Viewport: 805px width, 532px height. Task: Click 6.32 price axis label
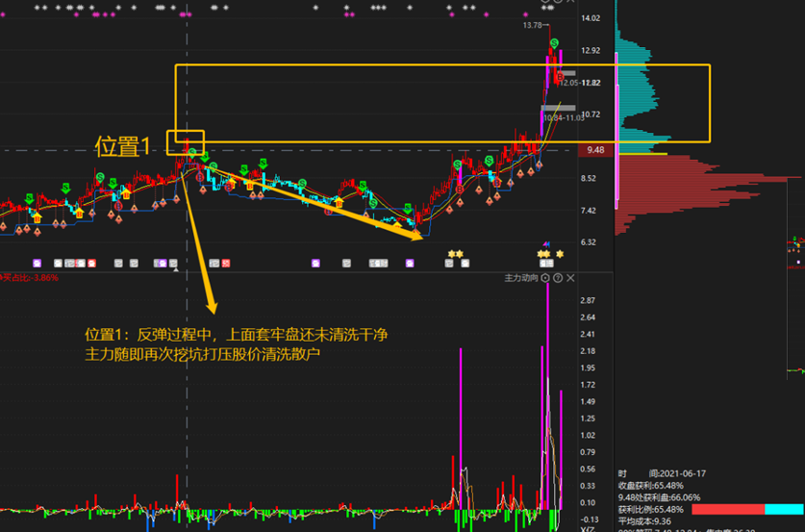pos(589,242)
